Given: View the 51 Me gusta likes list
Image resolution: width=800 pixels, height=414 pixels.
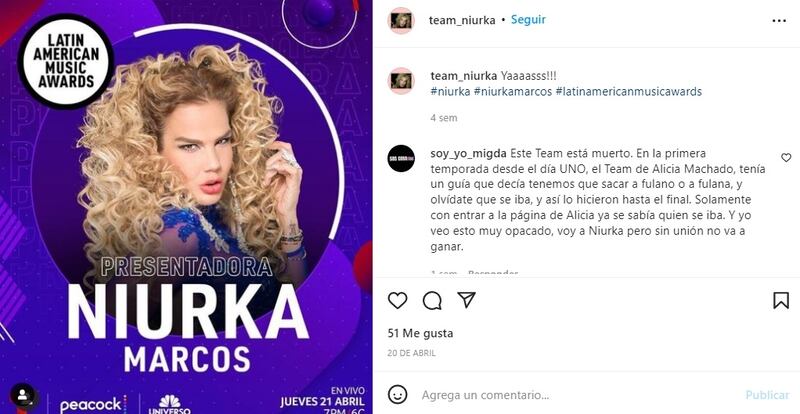Looking at the screenshot, I should click(x=420, y=333).
